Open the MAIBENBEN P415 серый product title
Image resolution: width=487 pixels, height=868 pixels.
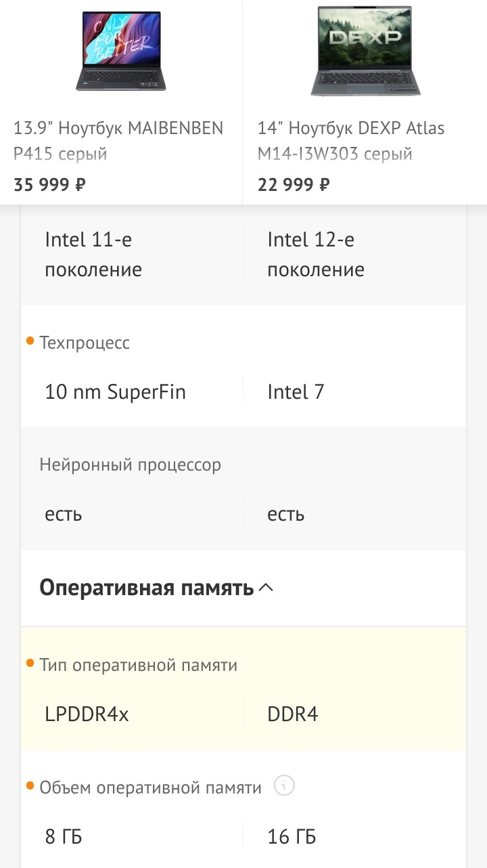click(x=118, y=141)
